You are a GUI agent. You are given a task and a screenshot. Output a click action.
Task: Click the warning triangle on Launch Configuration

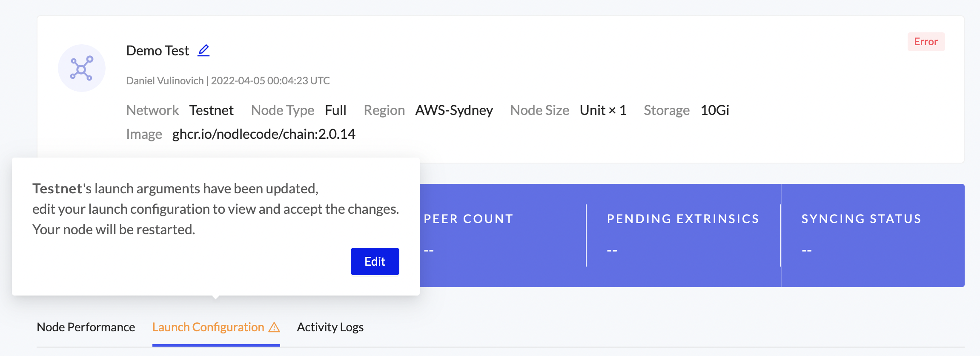click(x=275, y=327)
